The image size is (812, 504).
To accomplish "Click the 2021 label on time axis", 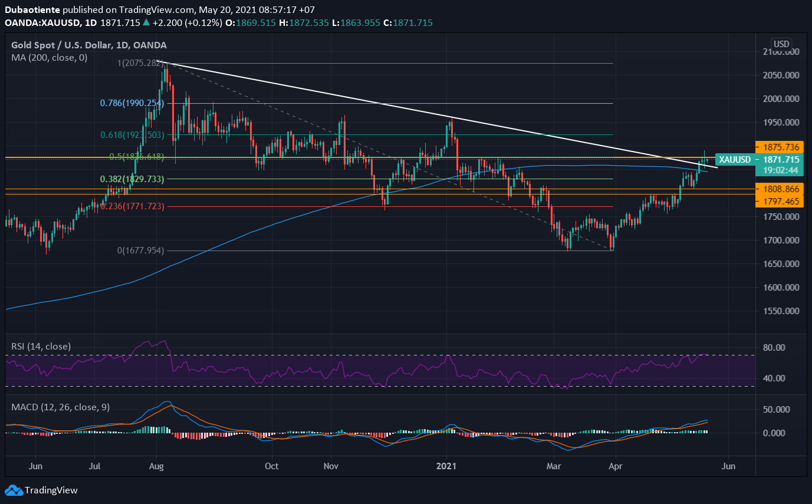I will tap(446, 465).
